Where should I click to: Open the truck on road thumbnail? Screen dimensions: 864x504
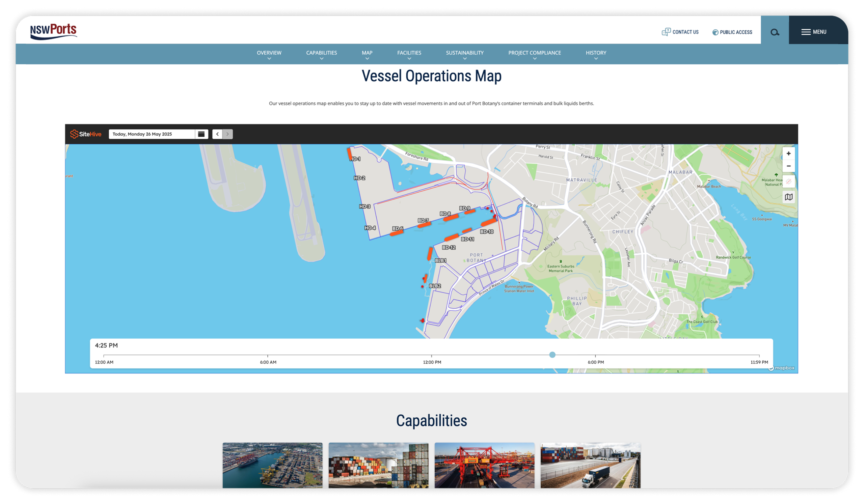(591, 465)
